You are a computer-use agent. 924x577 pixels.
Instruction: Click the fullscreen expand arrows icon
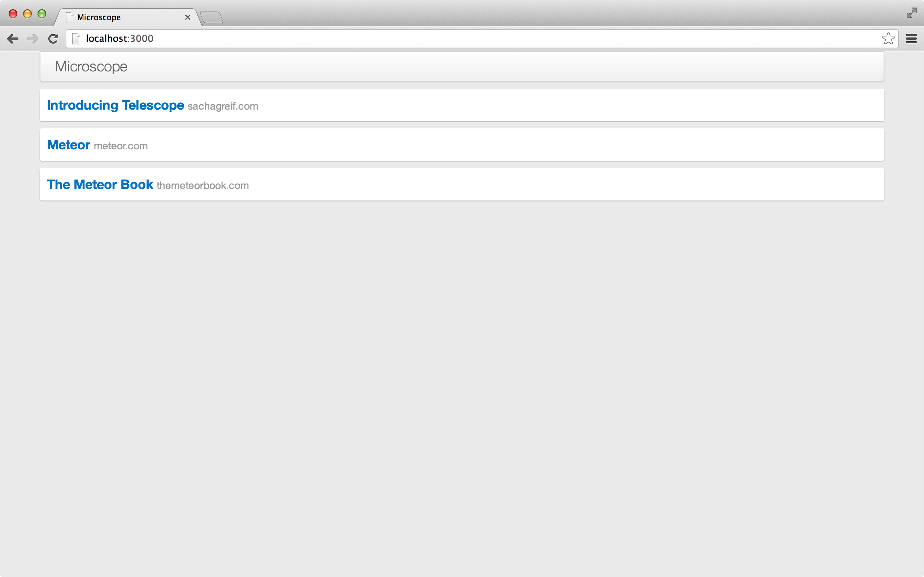(x=911, y=13)
